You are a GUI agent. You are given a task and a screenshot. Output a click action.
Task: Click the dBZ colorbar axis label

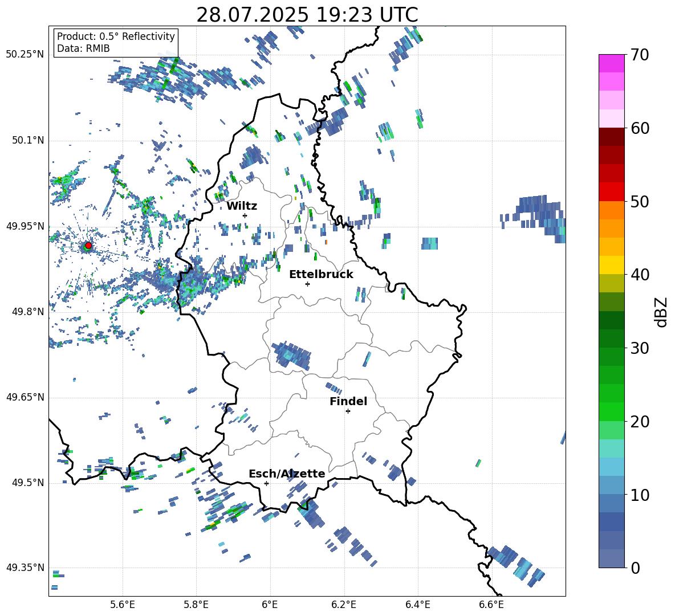(661, 312)
